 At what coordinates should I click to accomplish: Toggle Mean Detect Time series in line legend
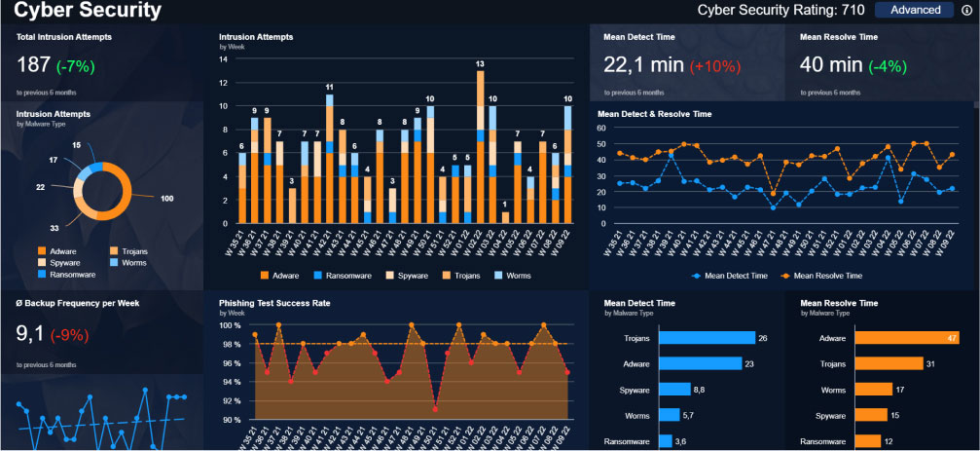click(x=731, y=276)
